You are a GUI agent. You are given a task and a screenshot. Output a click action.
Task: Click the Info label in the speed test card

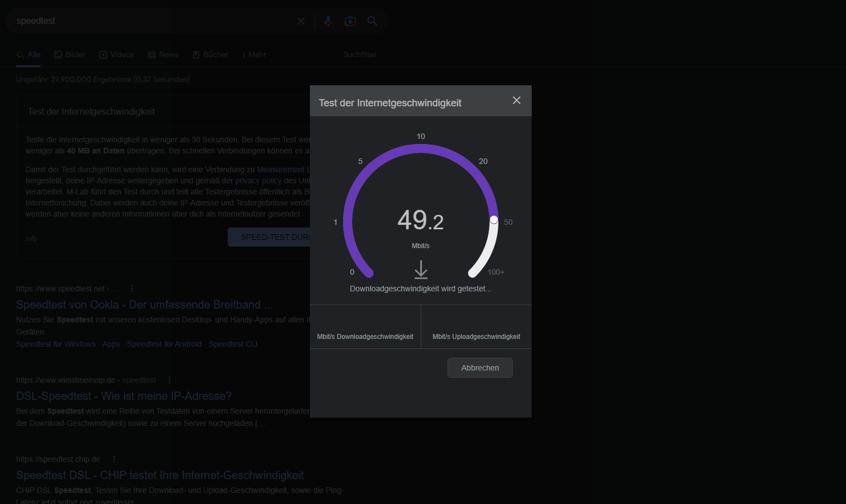[x=31, y=239]
